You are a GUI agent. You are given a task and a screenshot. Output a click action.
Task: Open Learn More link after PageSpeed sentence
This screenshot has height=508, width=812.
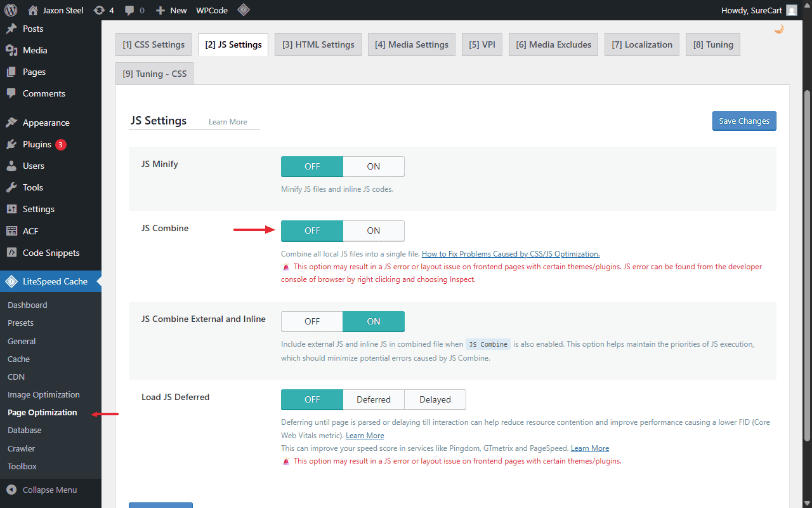click(590, 448)
